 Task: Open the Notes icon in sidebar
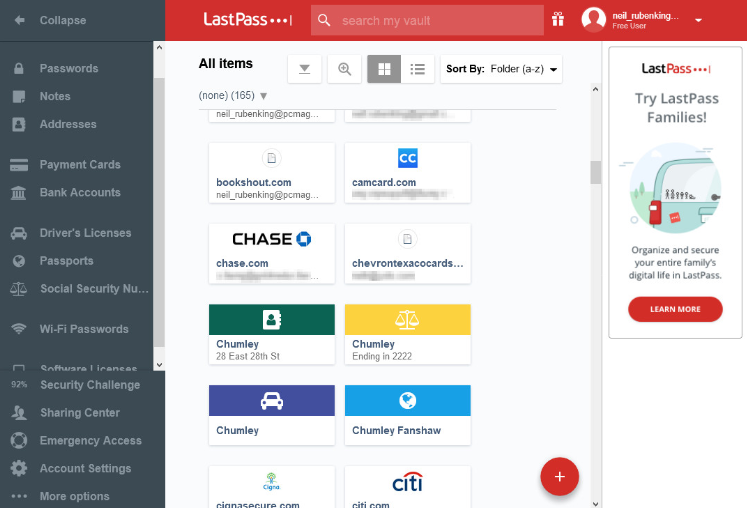[x=19, y=96]
